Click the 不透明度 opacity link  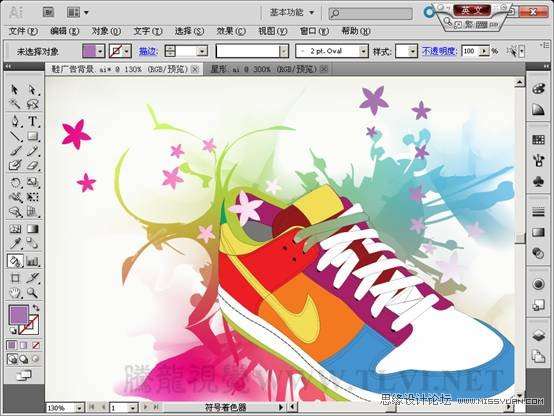pos(439,52)
